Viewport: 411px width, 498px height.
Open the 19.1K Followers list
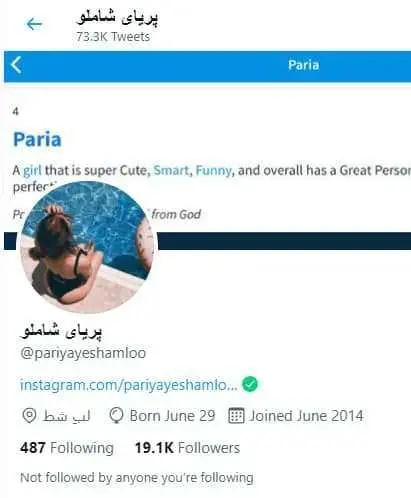[187, 448]
